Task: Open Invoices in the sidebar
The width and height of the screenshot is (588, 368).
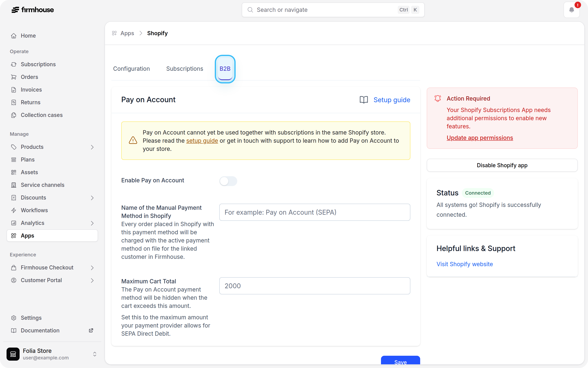Action: tap(52, 90)
